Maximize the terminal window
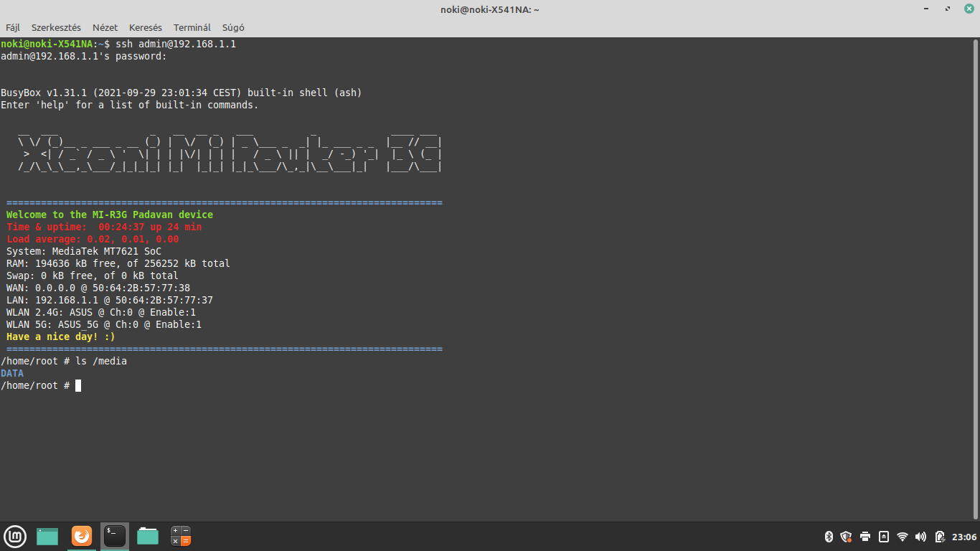Screen dimensions: 980x551 click(948, 9)
